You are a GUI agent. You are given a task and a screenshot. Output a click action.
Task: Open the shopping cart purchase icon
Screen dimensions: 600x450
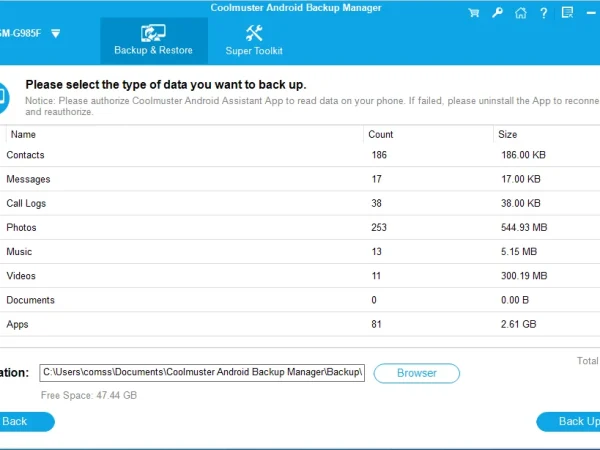click(473, 13)
